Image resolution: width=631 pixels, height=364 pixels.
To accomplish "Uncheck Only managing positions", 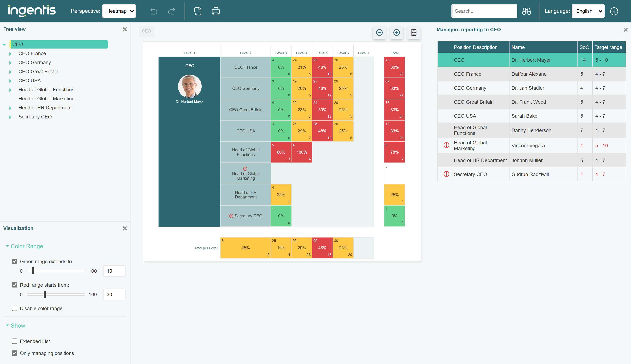I will coord(14,353).
